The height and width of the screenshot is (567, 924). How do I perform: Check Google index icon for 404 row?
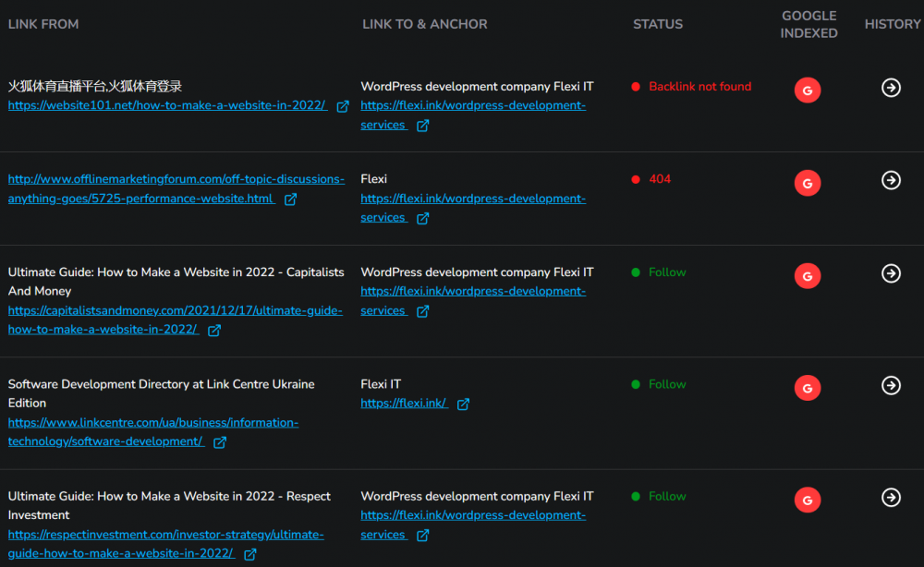(808, 183)
